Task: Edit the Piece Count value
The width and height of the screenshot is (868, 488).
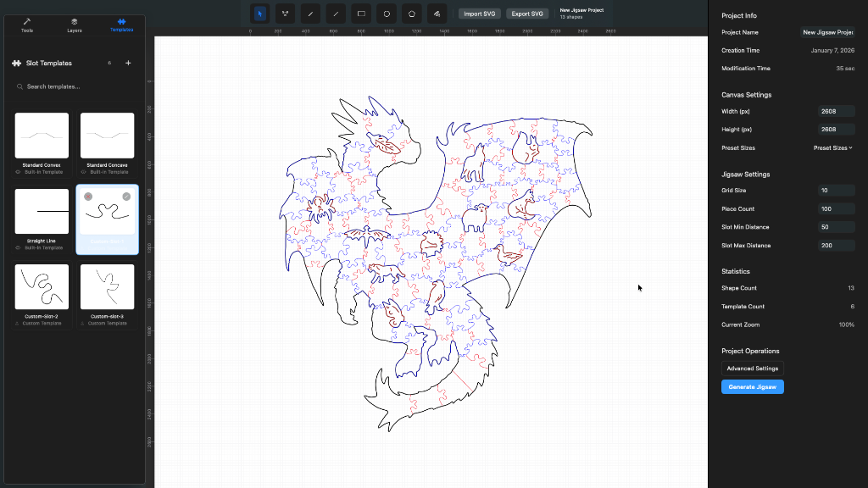Action: [x=836, y=208]
